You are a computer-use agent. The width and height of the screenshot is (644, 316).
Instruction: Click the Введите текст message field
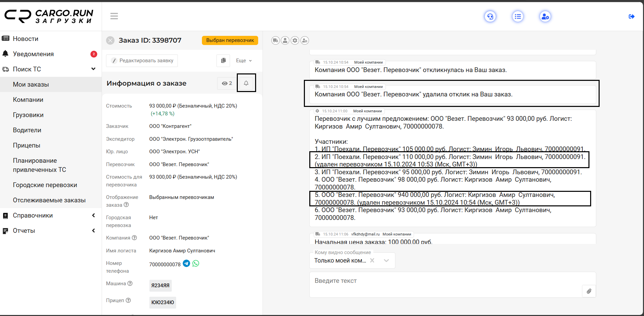tap(444, 281)
